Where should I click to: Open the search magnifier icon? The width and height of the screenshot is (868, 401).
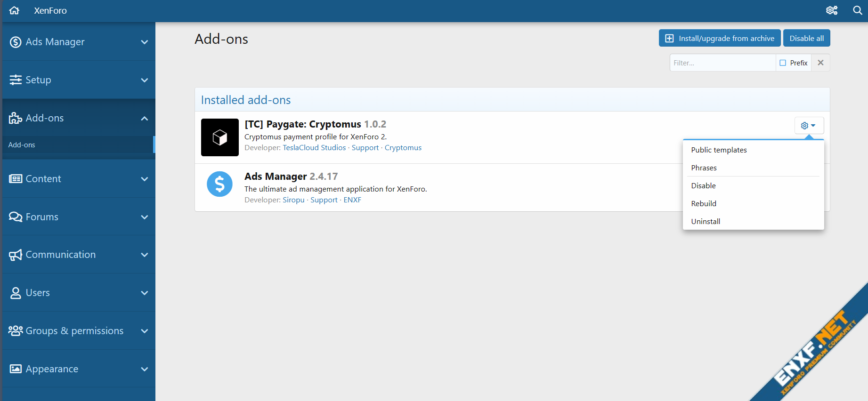coord(858,10)
